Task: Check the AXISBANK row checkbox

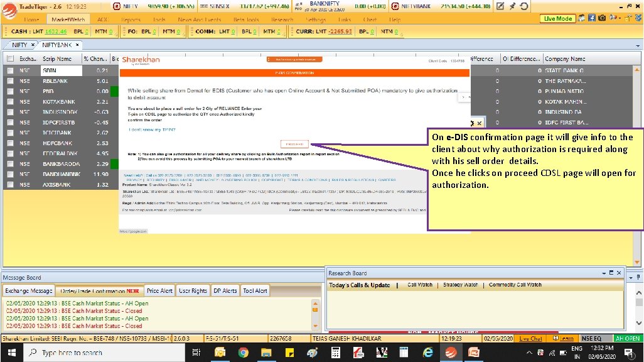Action: point(10,185)
